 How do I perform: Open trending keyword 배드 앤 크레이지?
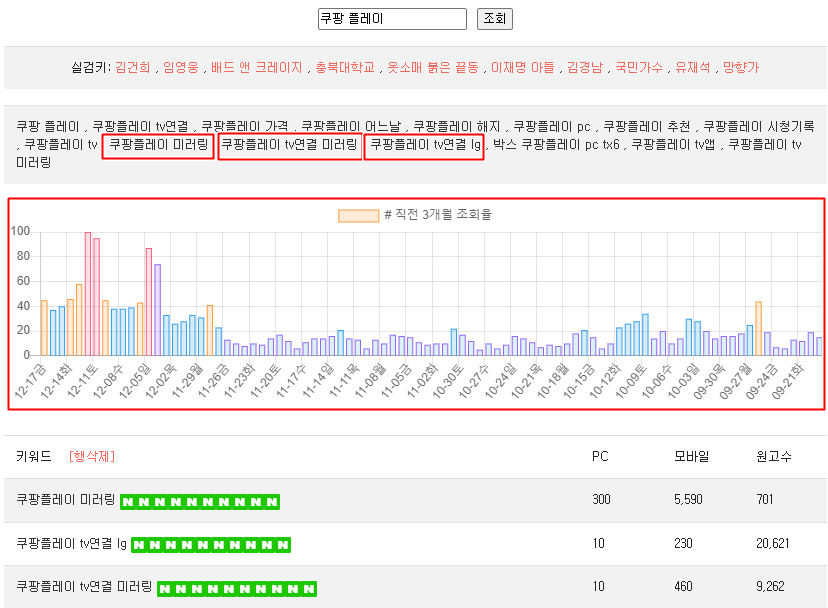click(257, 68)
